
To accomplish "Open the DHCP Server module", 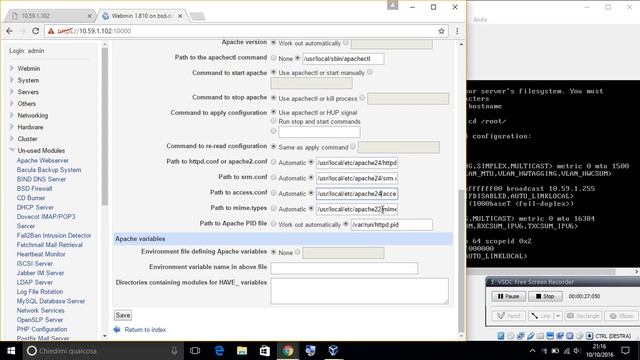I will pos(35,207).
